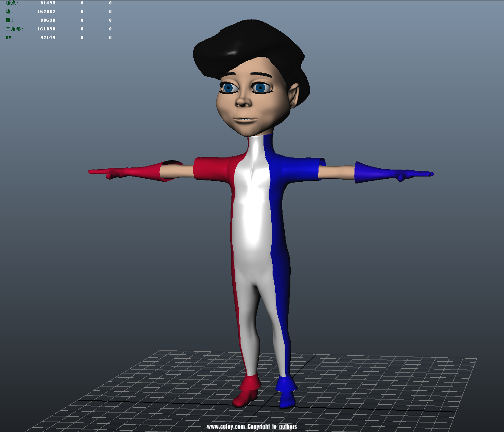This screenshot has height=432, width=504.
Task: Click the character's mouth
Action: click(246, 120)
